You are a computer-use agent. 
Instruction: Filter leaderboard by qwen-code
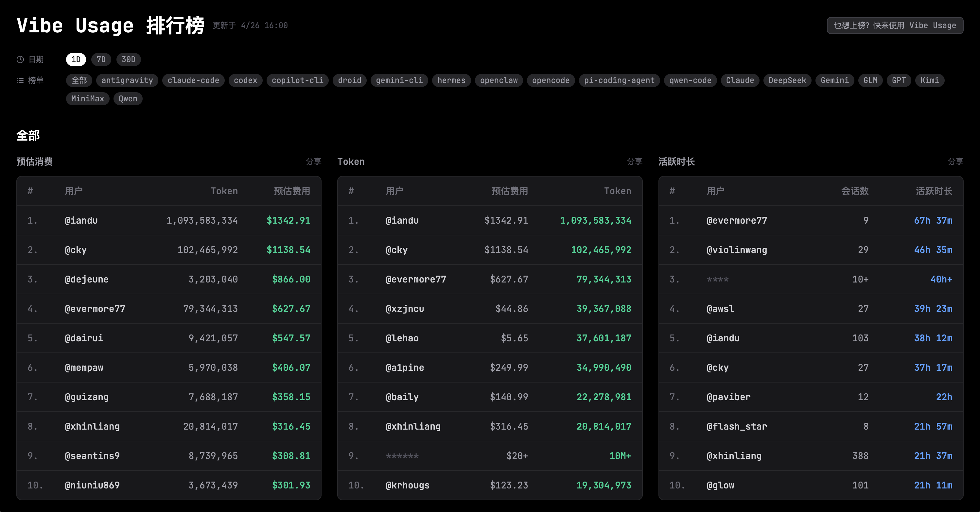pos(690,80)
